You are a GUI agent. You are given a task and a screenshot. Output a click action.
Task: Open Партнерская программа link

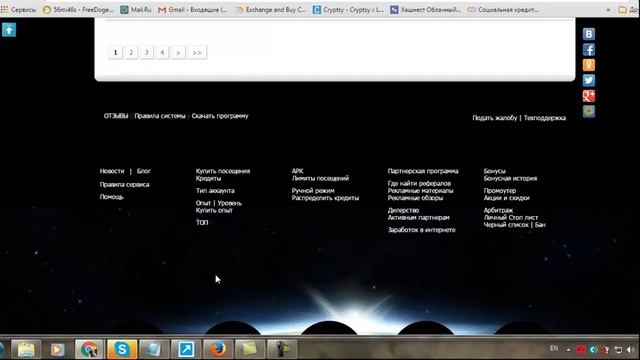pos(423,171)
